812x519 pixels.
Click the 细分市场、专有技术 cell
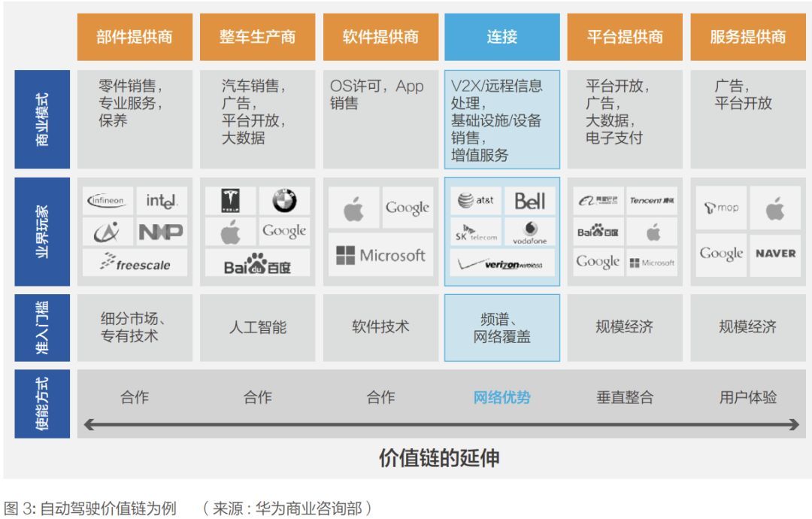coord(135,327)
